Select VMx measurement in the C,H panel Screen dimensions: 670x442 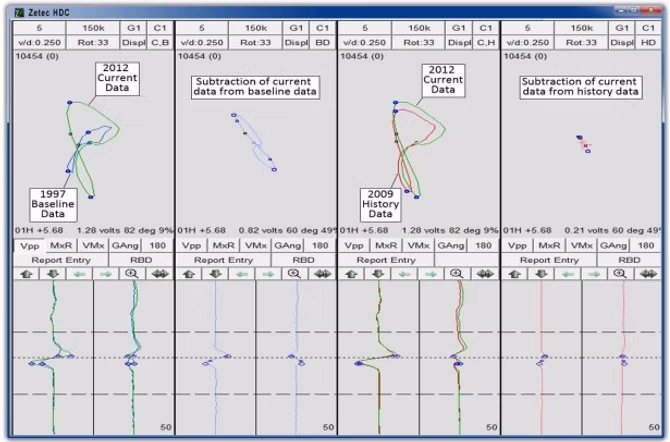[x=418, y=246]
